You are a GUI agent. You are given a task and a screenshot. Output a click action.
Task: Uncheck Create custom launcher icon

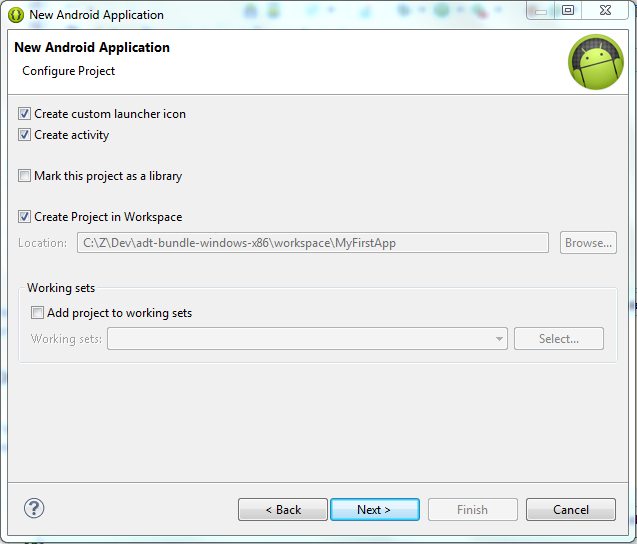pyautogui.click(x=24, y=114)
